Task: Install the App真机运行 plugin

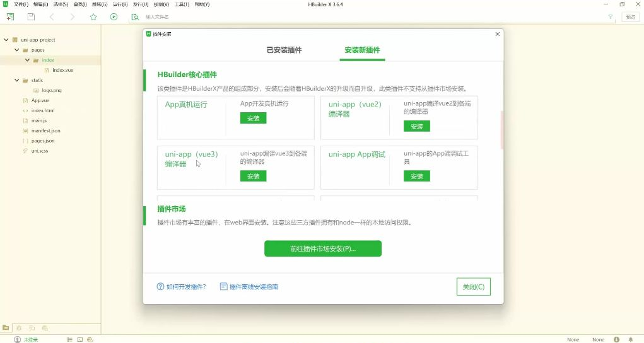Action: pyautogui.click(x=254, y=118)
